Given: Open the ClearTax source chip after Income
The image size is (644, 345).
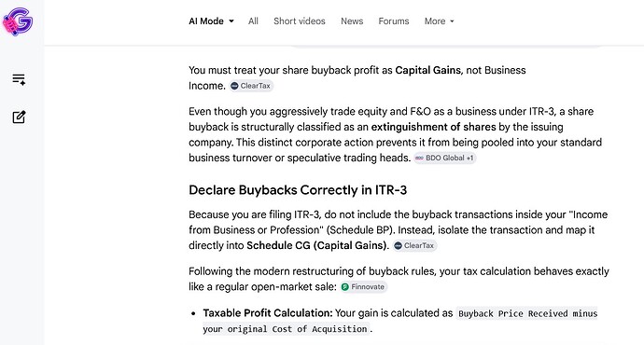Looking at the screenshot, I should tap(251, 86).
